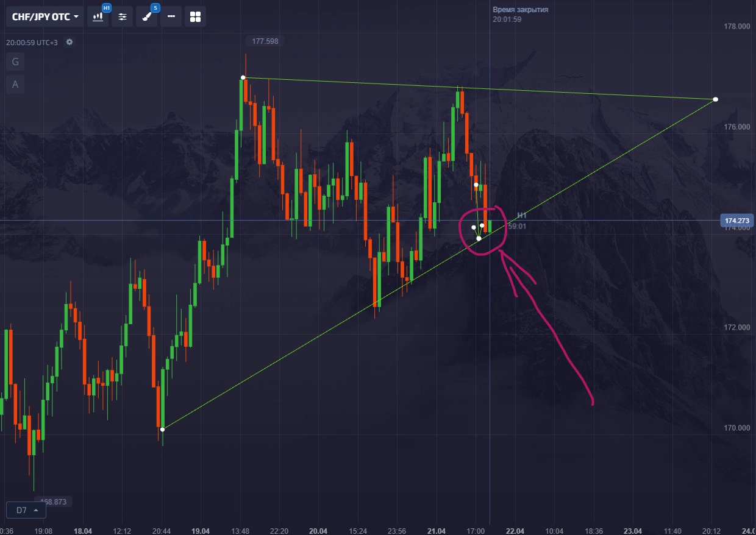756x535 pixels.
Task: Expand the D7 time range dropdown
Action: 26,509
